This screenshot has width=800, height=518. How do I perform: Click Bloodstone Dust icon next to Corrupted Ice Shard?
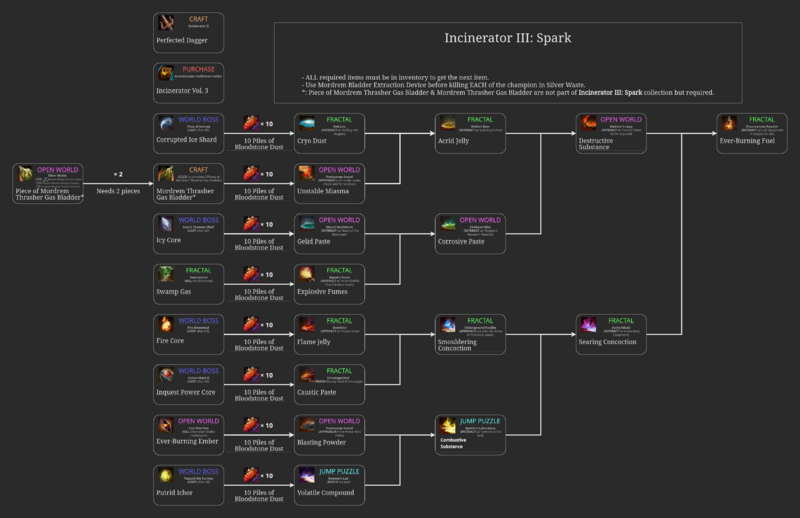tap(251, 123)
